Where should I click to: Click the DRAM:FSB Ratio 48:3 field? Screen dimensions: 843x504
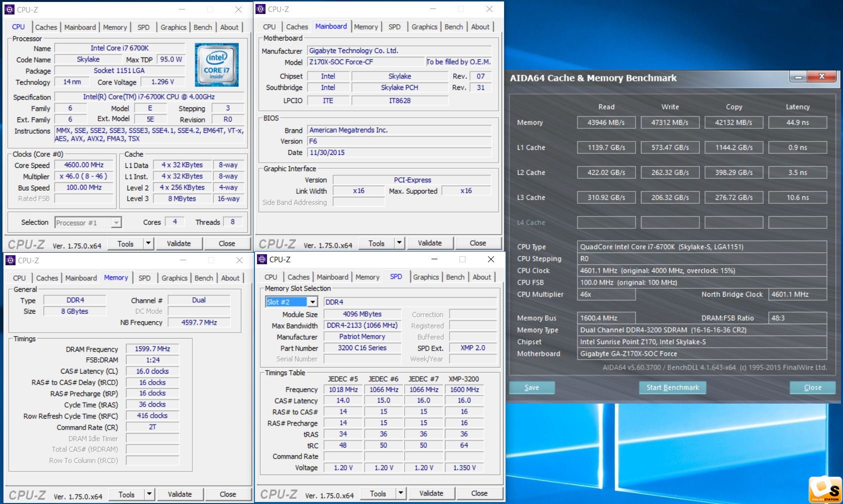[797, 318]
